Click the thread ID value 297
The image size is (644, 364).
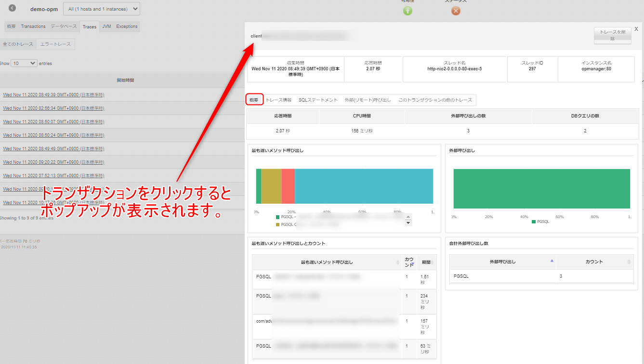(532, 69)
